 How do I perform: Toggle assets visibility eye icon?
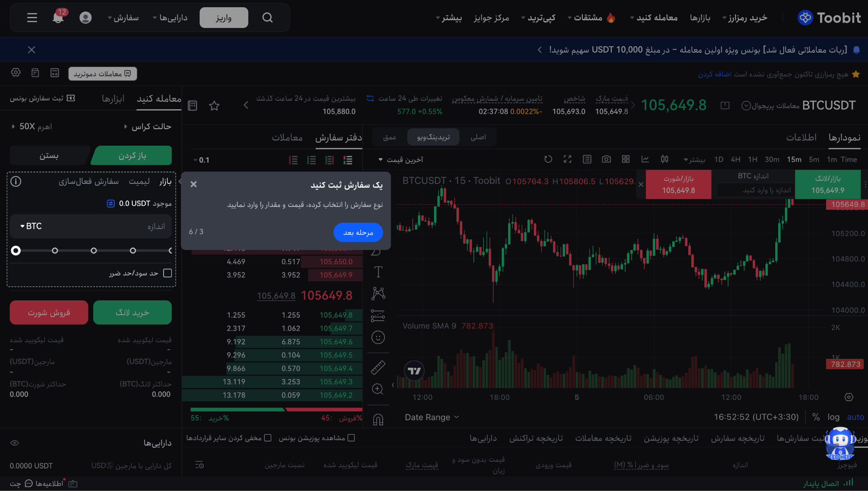pyautogui.click(x=15, y=443)
